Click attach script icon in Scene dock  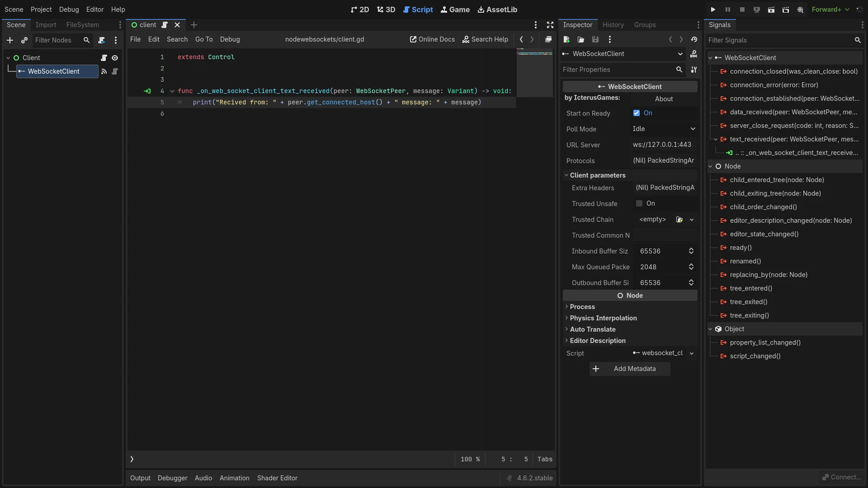click(102, 40)
